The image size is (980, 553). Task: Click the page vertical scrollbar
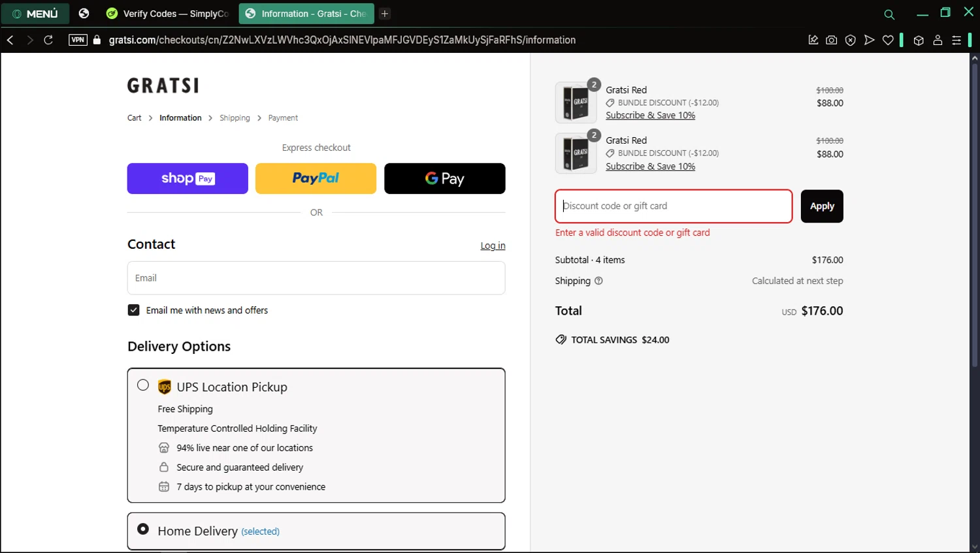[x=975, y=215]
